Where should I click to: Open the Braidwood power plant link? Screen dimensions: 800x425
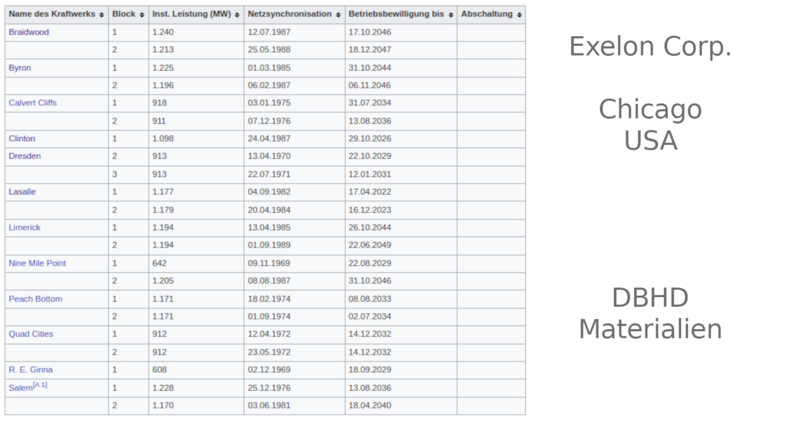point(28,32)
